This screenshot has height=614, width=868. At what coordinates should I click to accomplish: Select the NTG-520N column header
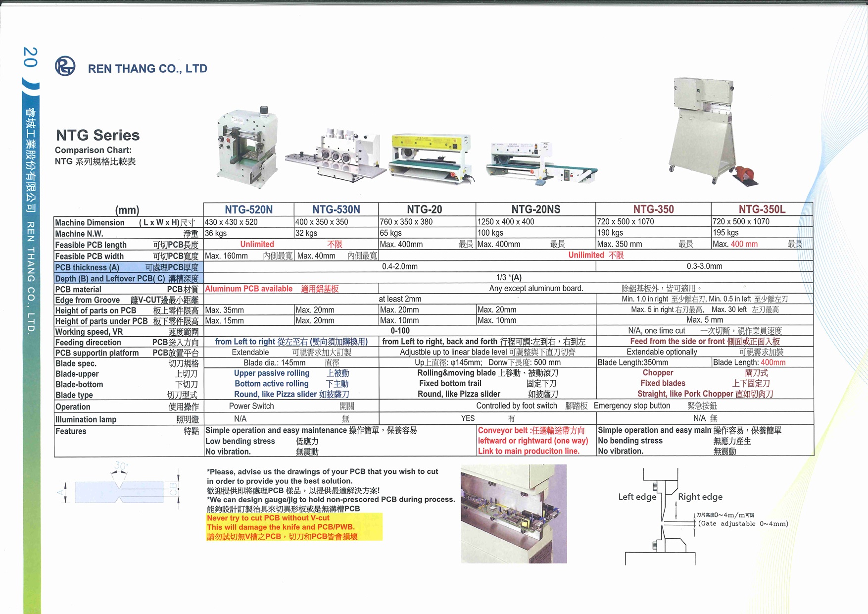click(248, 209)
